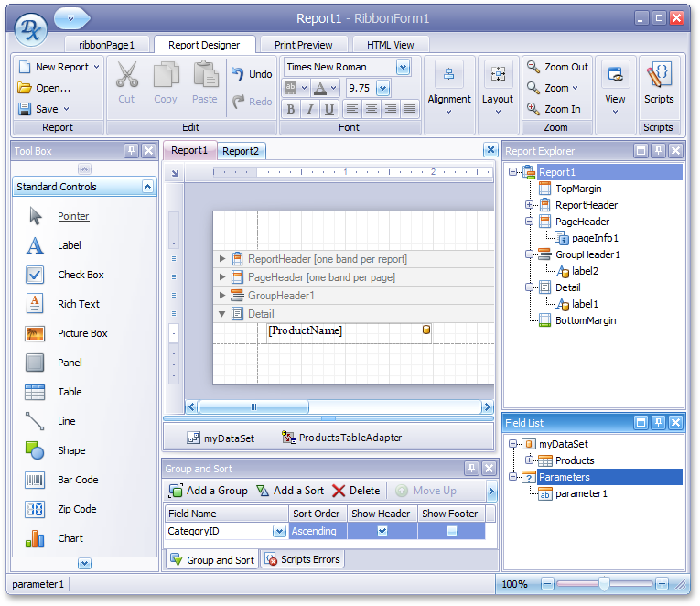Toggle Bold font formatting
This screenshot has width=700, height=606.
pos(291,109)
